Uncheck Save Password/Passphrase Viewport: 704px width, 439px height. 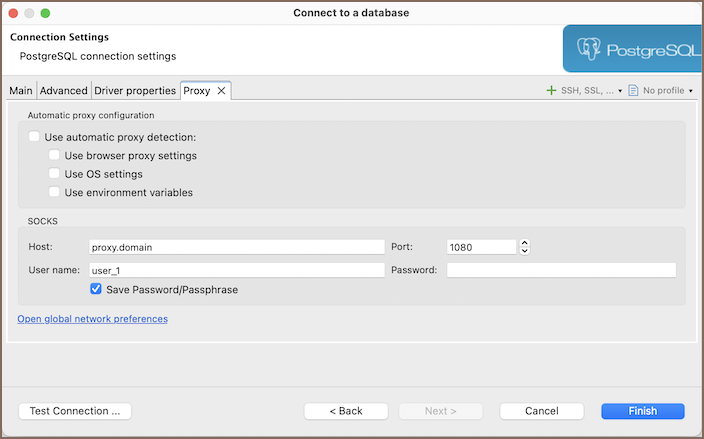96,289
